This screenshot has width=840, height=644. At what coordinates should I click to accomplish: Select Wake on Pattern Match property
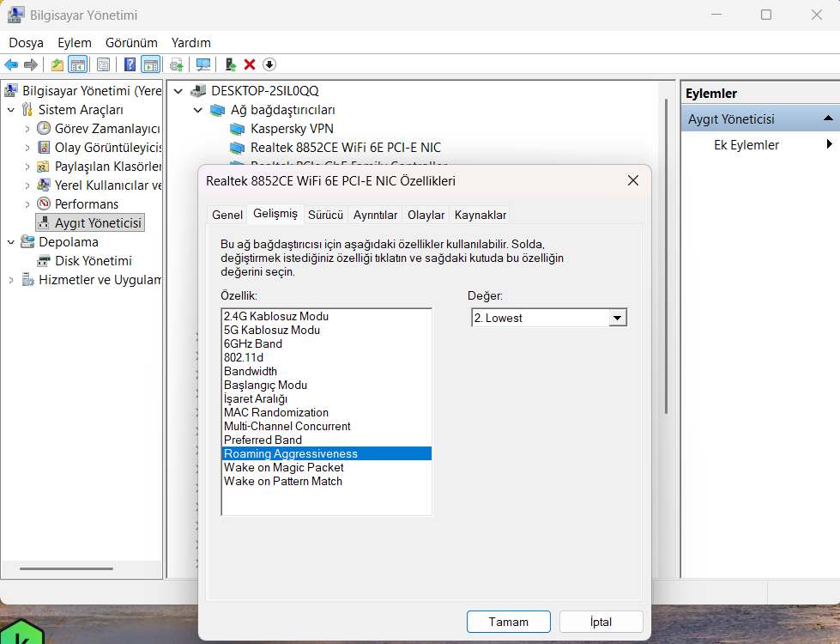[x=326, y=482]
